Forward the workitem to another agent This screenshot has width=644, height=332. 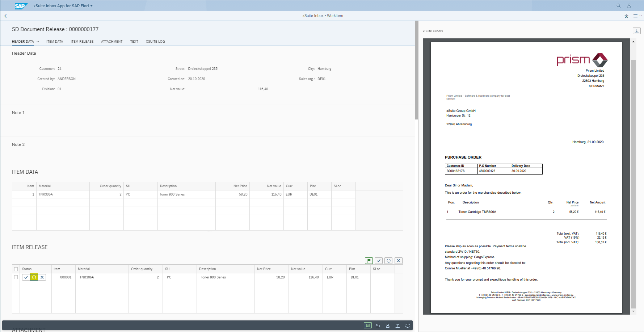tap(388, 325)
